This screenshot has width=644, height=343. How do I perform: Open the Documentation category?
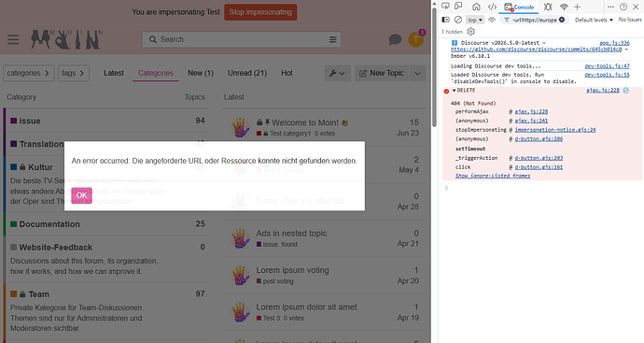(x=49, y=224)
